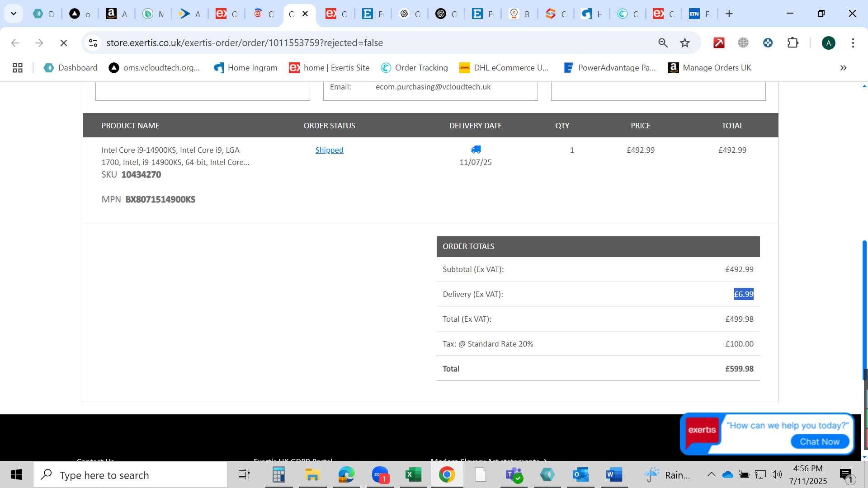Switch to the lightbulb B tab

(x=519, y=14)
